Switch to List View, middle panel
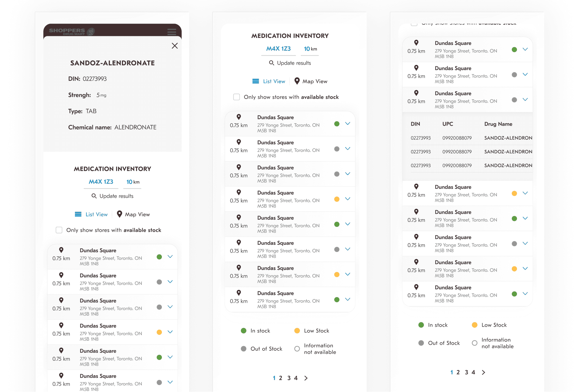 [x=269, y=81]
